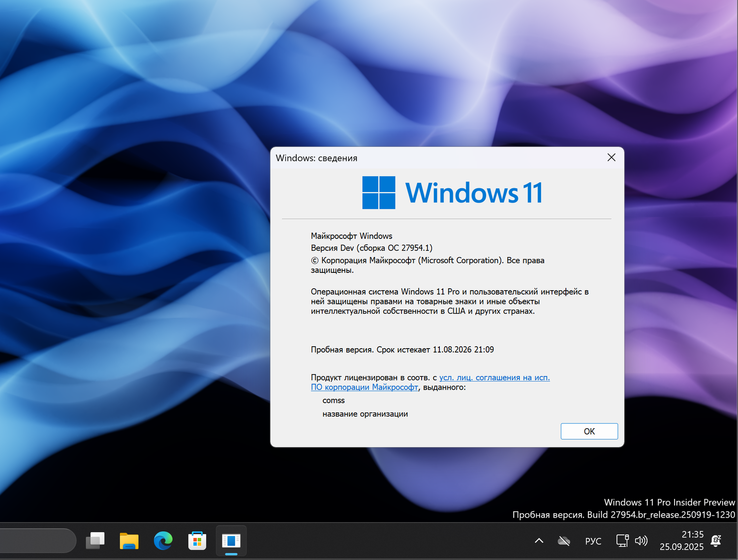Mute sound via the speaker icon
This screenshot has width=738, height=560.
641,540
